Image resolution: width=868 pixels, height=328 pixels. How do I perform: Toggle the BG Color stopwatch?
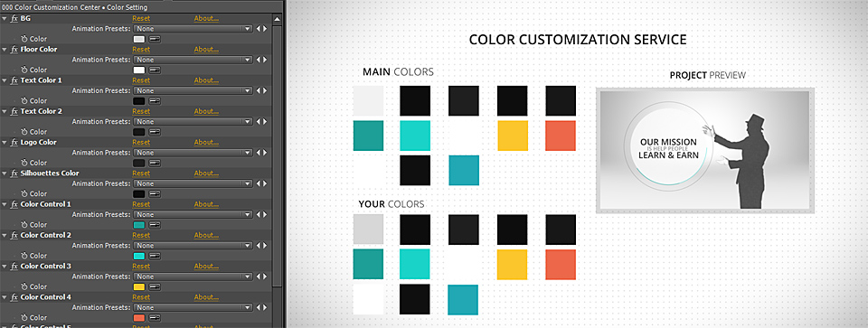coord(24,39)
